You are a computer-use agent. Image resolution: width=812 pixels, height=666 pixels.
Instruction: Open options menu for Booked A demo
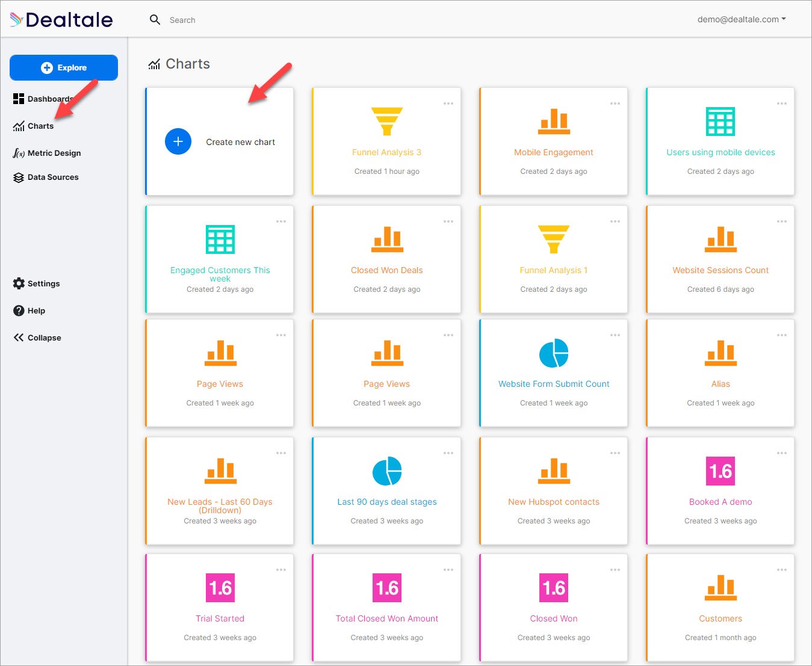click(782, 453)
